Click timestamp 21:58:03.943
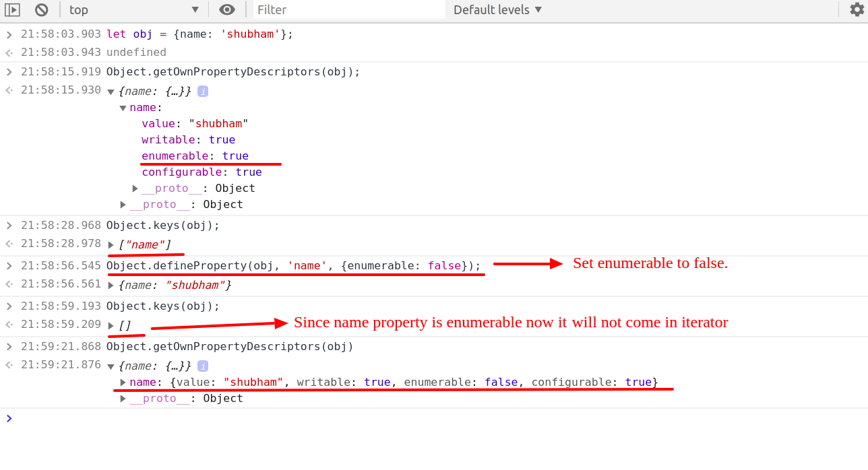Image resolution: width=868 pixels, height=470 pixels. pos(61,53)
